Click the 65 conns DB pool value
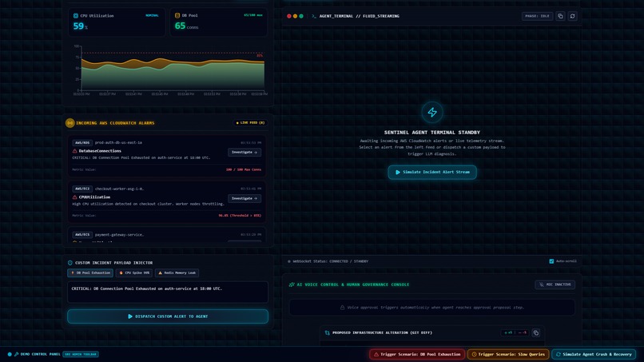The height and width of the screenshot is (362, 644). point(186,26)
